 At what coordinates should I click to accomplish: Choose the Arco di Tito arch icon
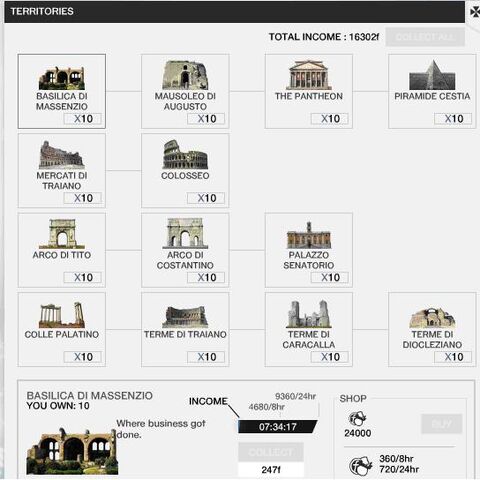(62, 234)
